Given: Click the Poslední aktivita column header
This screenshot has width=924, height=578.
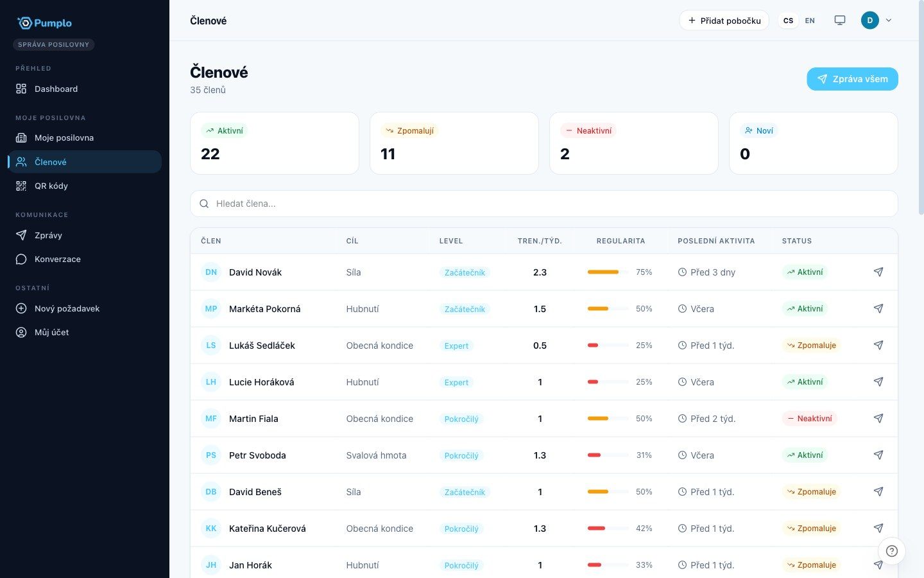Looking at the screenshot, I should point(716,241).
